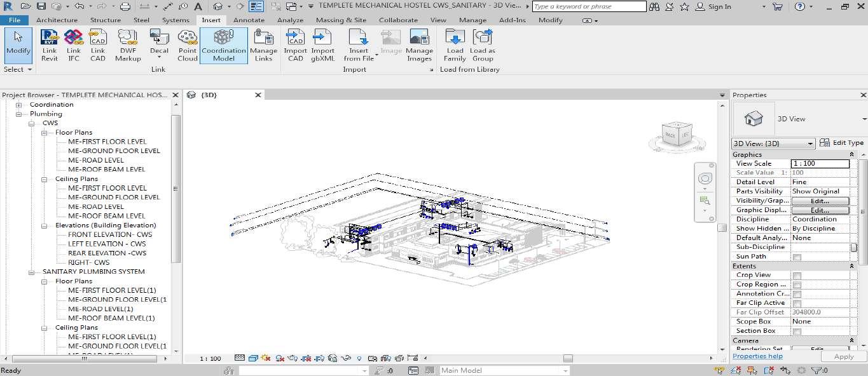The image size is (868, 376).
Task: Toggle the Crop Region visible checkbox
Action: tap(797, 285)
